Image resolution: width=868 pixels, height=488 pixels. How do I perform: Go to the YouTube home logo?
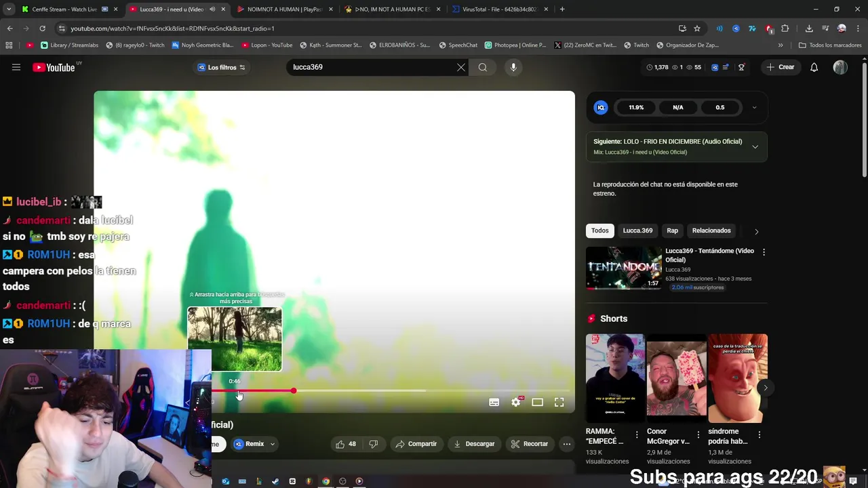54,67
